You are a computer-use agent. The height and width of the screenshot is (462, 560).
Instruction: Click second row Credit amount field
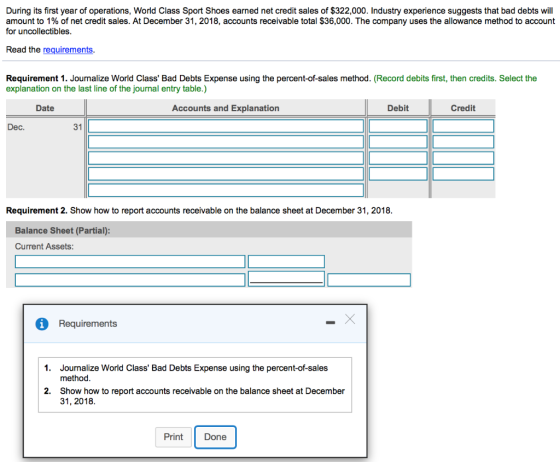[x=463, y=142]
